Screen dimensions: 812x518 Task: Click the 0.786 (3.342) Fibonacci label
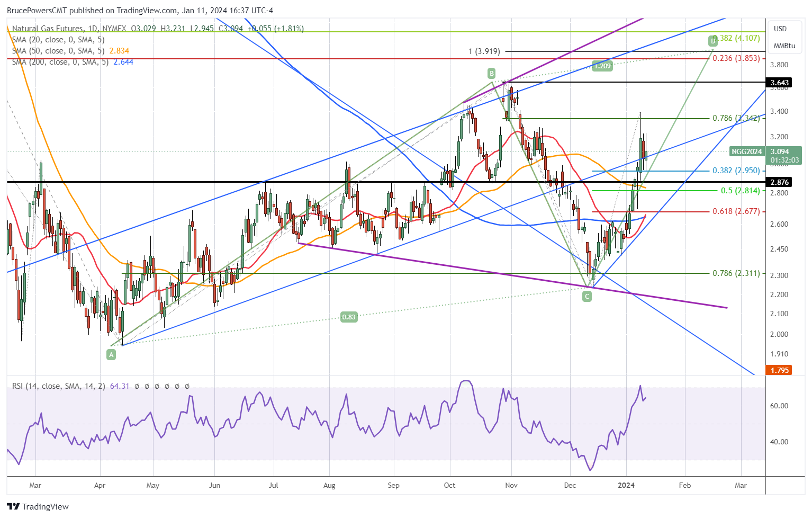(x=736, y=118)
